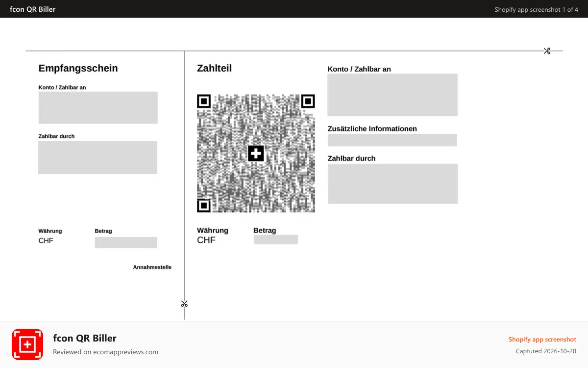588x368 pixels.
Task: Click the Reviewed on ecomappreviews.com text
Action: [105, 352]
